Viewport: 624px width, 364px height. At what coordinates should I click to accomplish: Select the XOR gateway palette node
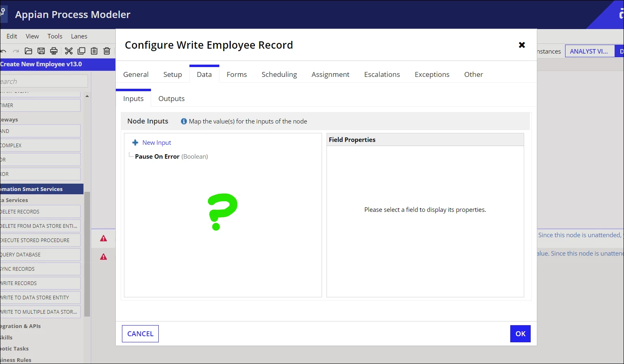(40, 174)
